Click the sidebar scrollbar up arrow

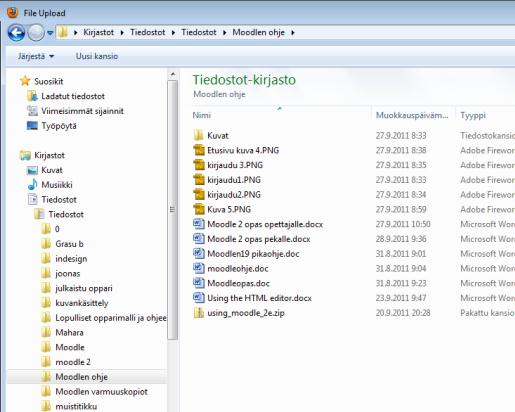point(172,74)
